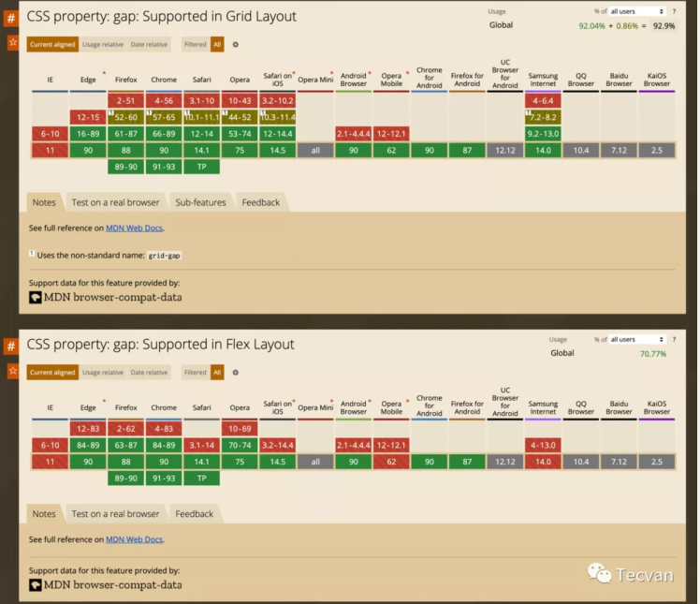Click the IE 11 cell in Flex table
The width and height of the screenshot is (700, 604).
point(50,462)
